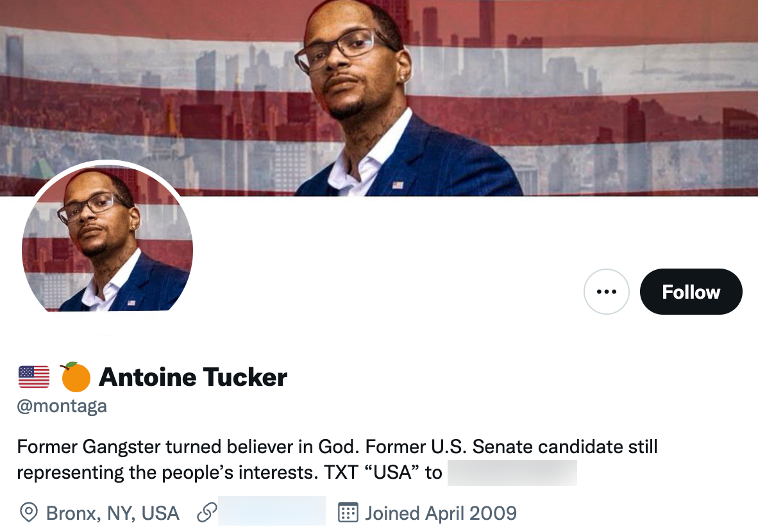Screen dimensions: 758x532
Task: Click the flag lapel pin in banner photo
Action: point(397,185)
